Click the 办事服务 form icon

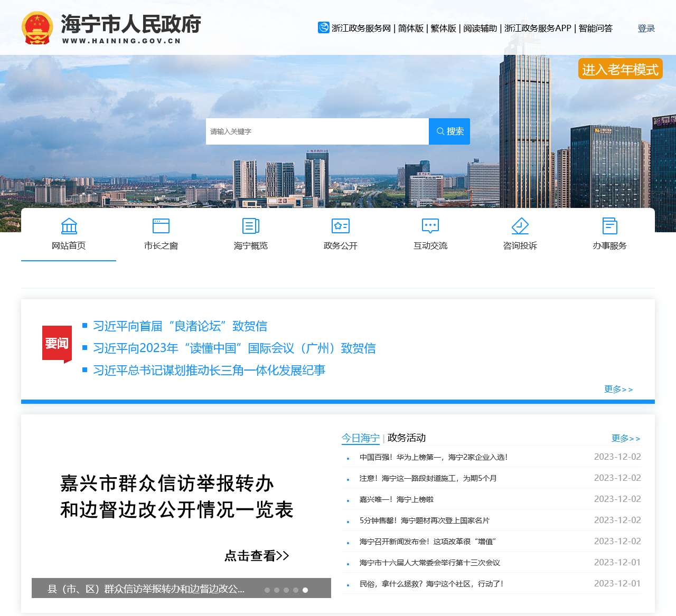(610, 226)
